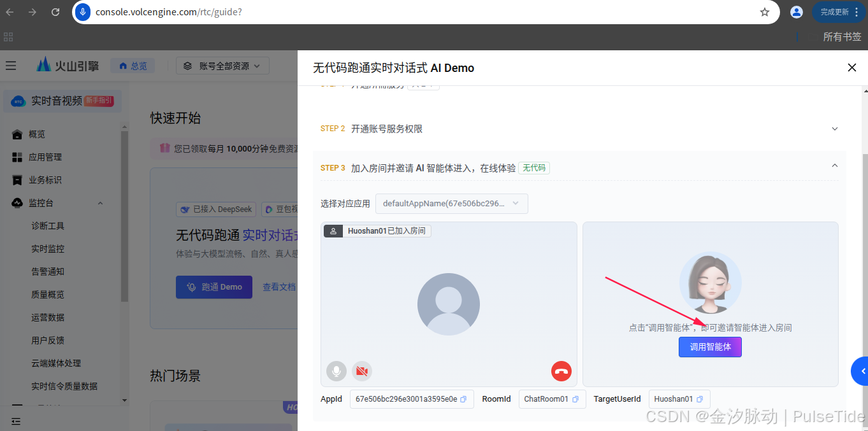Click the 实时音视频 product header
Viewport: 868px width, 431px height.
click(62, 101)
